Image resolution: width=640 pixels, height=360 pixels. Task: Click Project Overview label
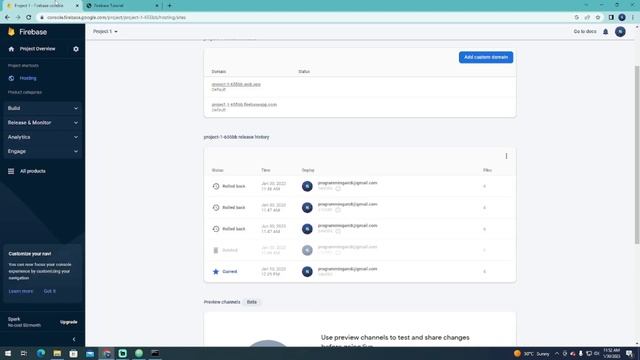pos(38,49)
